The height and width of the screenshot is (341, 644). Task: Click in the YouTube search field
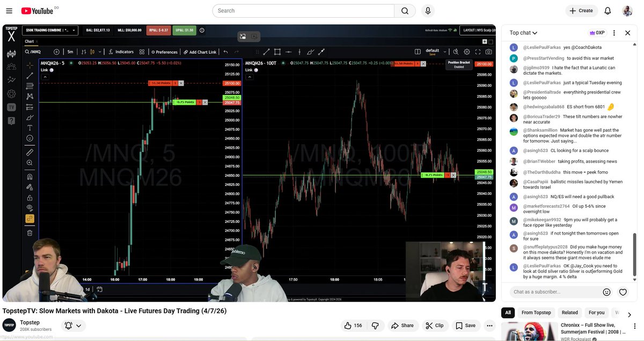pos(303,11)
